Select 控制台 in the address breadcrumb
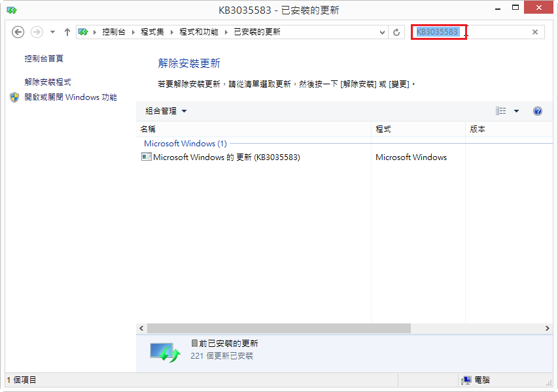Viewport: 558px width, 392px height. (x=114, y=32)
